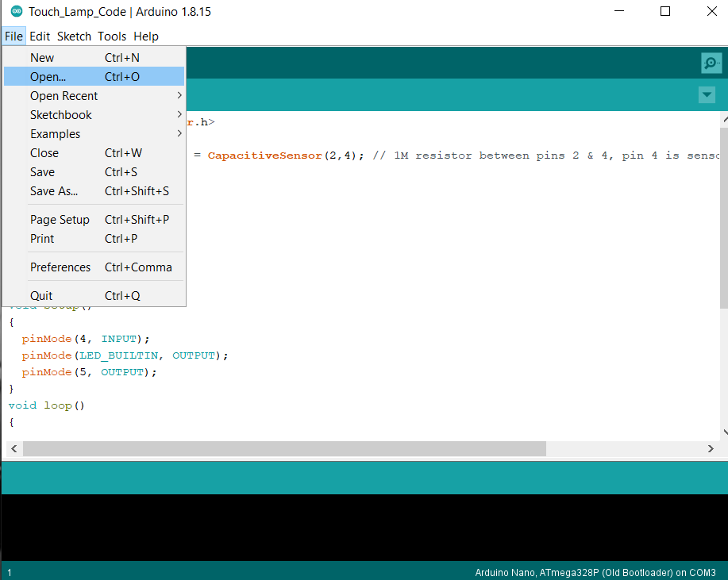Click the horizontal scrollbar right arrow
728x580 pixels.
pos(711,448)
